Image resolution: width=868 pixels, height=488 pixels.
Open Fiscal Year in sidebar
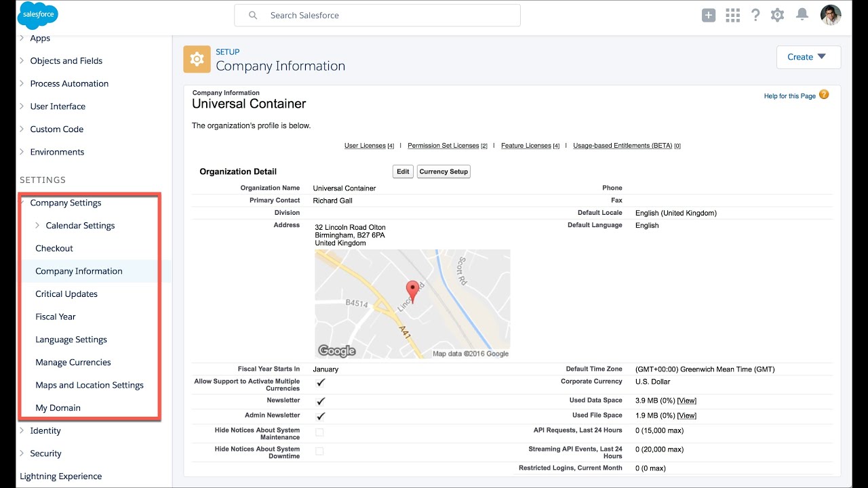point(56,317)
